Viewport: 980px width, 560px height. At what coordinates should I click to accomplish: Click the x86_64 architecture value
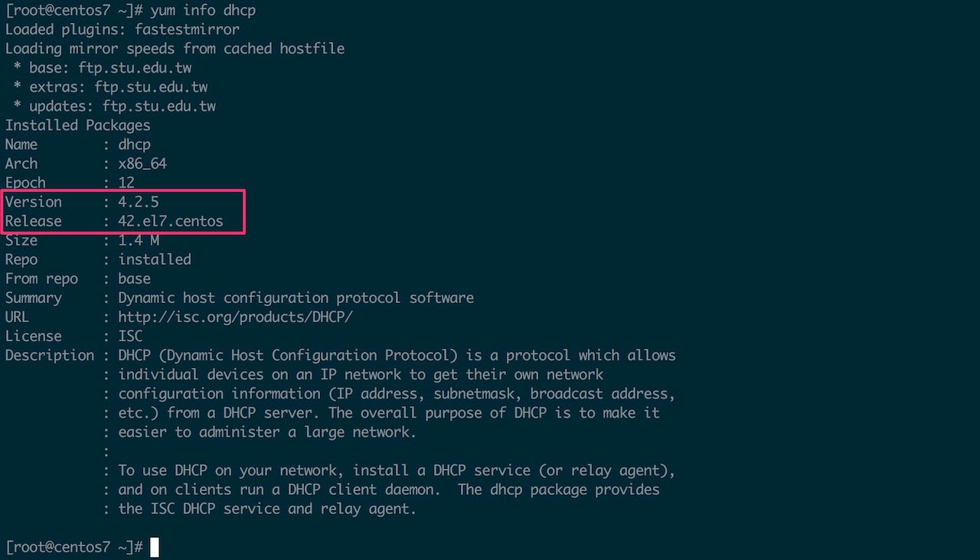tap(142, 164)
